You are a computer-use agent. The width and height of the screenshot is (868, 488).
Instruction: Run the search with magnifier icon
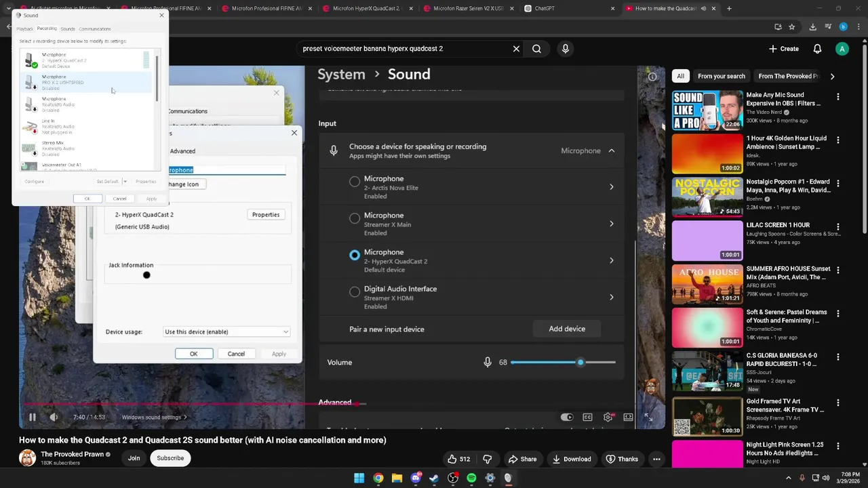[x=536, y=49]
